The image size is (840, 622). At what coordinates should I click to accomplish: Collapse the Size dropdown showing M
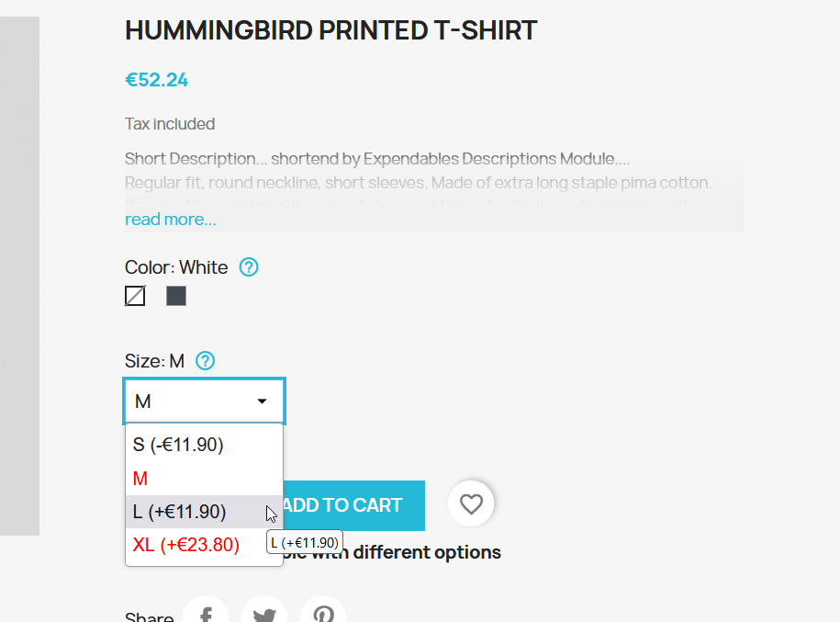click(x=204, y=401)
